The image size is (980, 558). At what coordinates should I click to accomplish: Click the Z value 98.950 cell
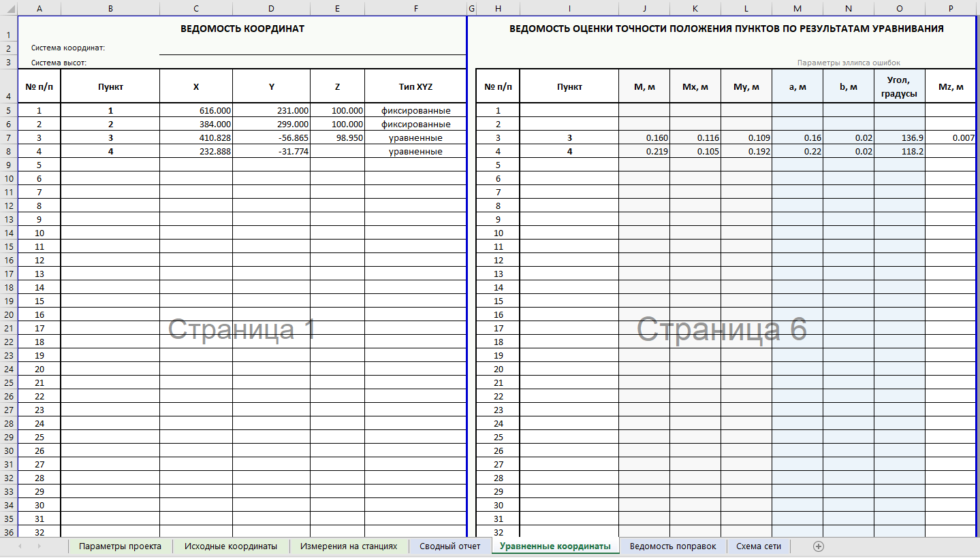tap(337, 138)
